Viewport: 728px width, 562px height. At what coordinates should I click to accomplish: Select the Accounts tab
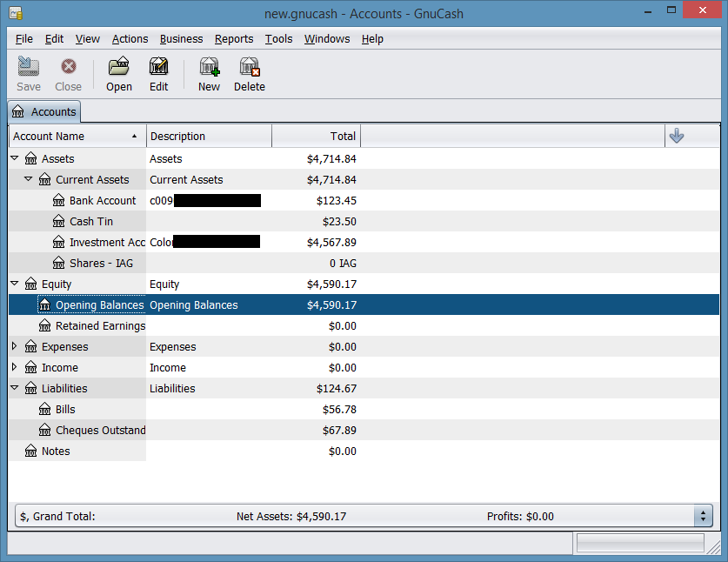44,112
